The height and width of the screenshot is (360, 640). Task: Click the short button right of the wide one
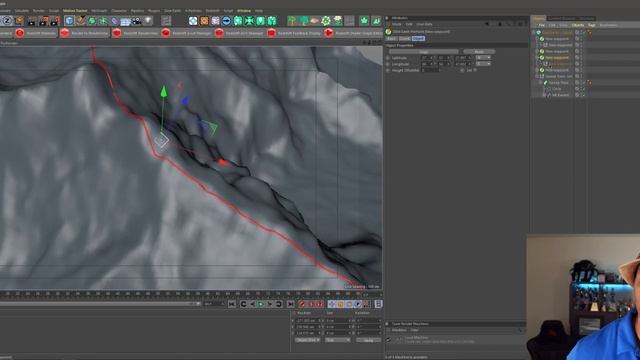coord(479,52)
